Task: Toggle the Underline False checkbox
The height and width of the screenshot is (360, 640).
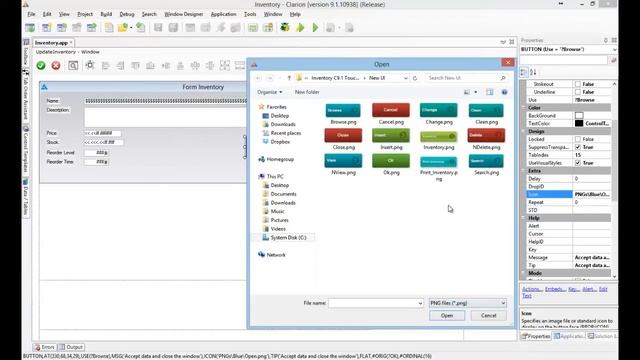Action: [x=578, y=92]
